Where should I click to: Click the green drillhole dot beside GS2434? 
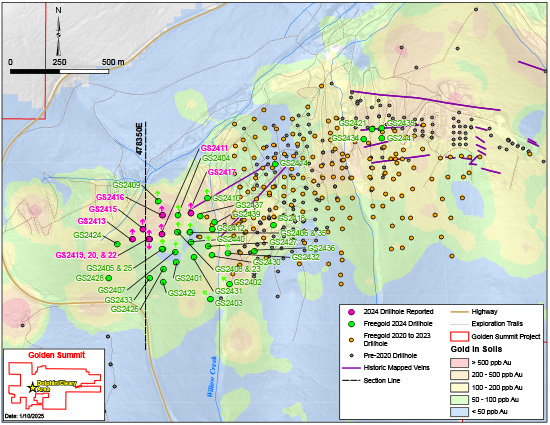click(364, 139)
